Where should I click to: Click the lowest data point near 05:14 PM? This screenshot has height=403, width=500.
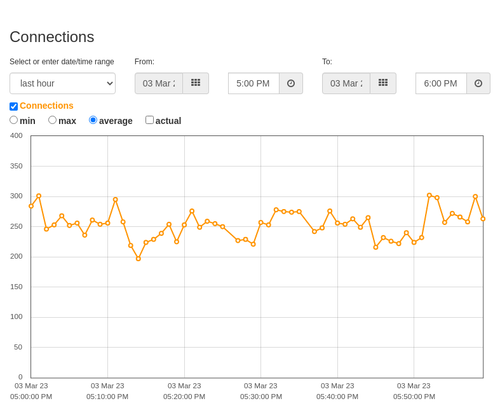tap(138, 259)
